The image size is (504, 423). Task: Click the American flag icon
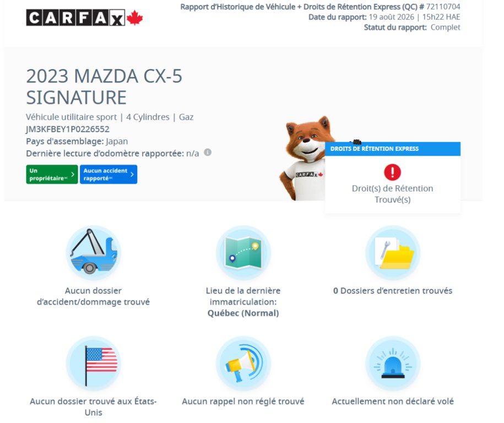(x=94, y=364)
